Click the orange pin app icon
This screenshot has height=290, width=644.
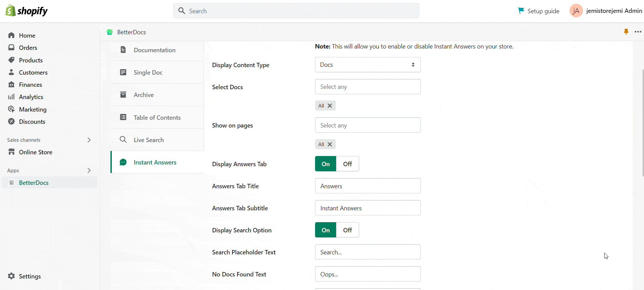[x=626, y=32]
